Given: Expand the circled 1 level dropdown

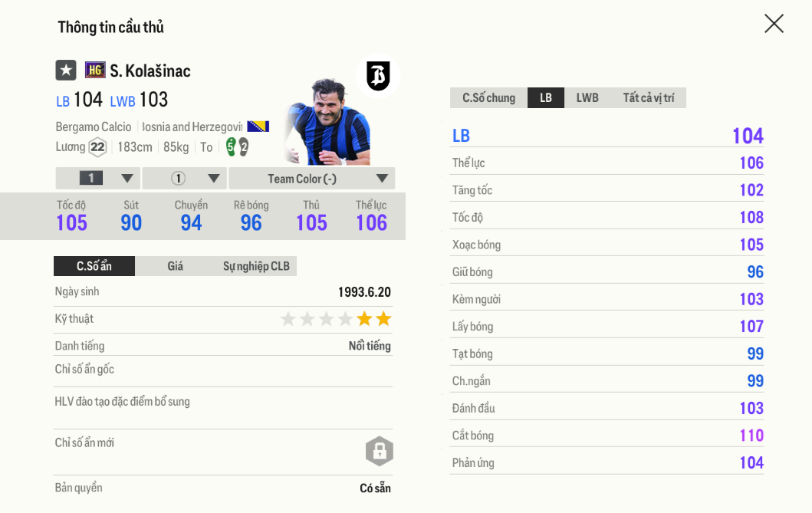Looking at the screenshot, I should point(184,179).
